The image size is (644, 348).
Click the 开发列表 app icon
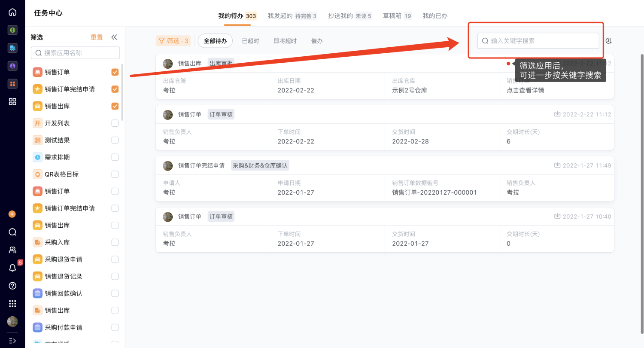pos(37,123)
